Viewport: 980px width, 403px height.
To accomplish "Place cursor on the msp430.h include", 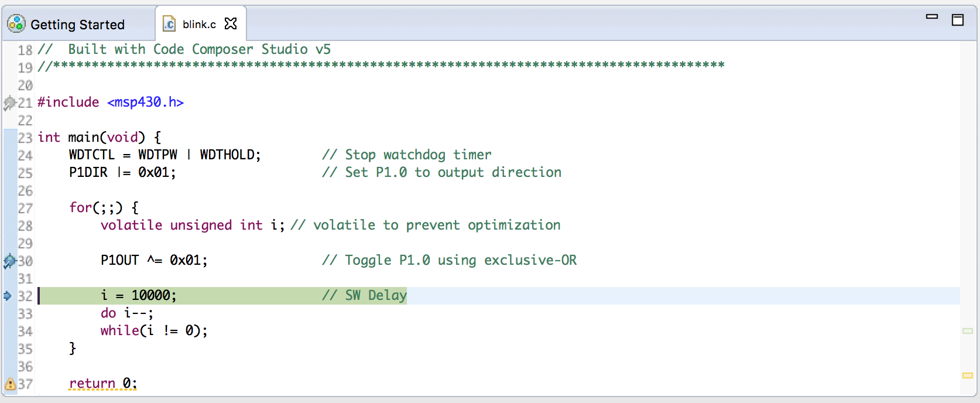I will 145,102.
